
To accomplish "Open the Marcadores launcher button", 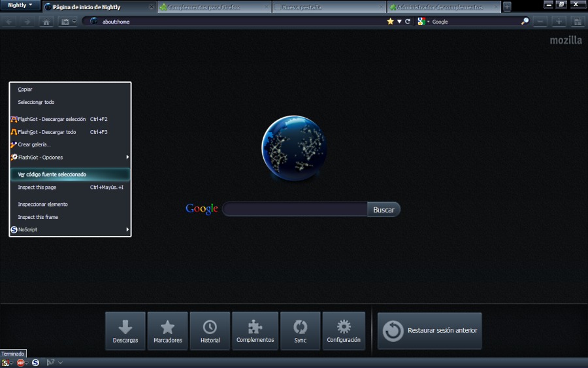I will (x=168, y=331).
